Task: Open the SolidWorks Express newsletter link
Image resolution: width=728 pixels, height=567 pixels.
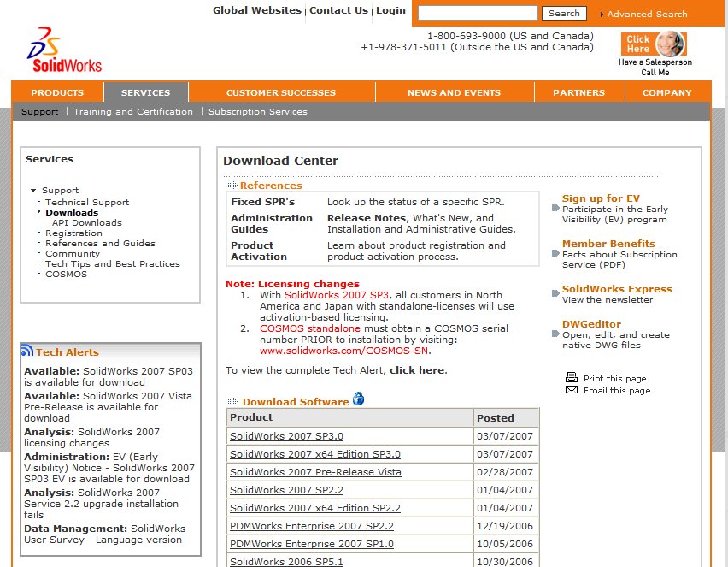Action: (617, 289)
